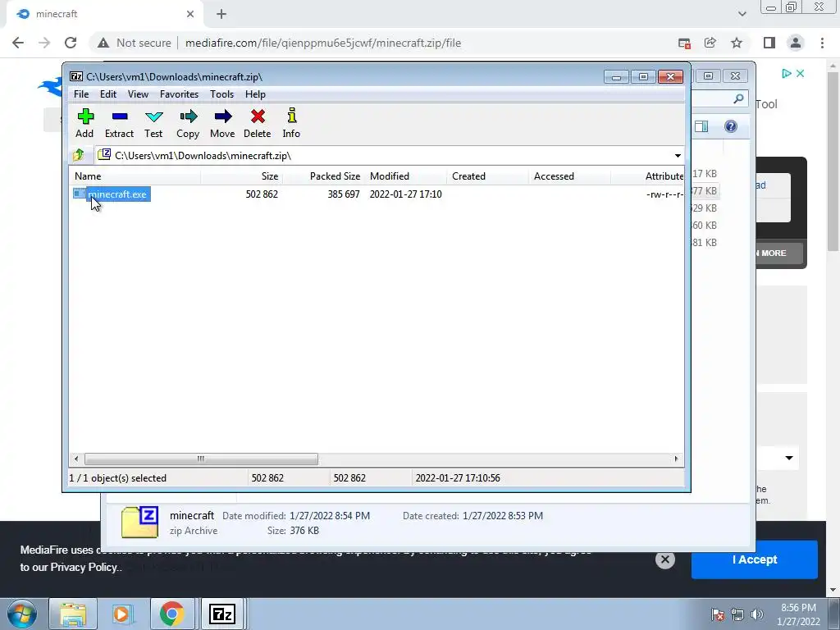Expand the address path dropdown arrow
The image size is (840, 630).
[x=678, y=156]
